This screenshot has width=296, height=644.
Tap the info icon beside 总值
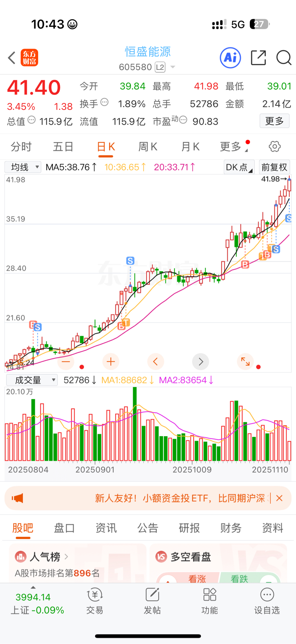tap(32, 120)
